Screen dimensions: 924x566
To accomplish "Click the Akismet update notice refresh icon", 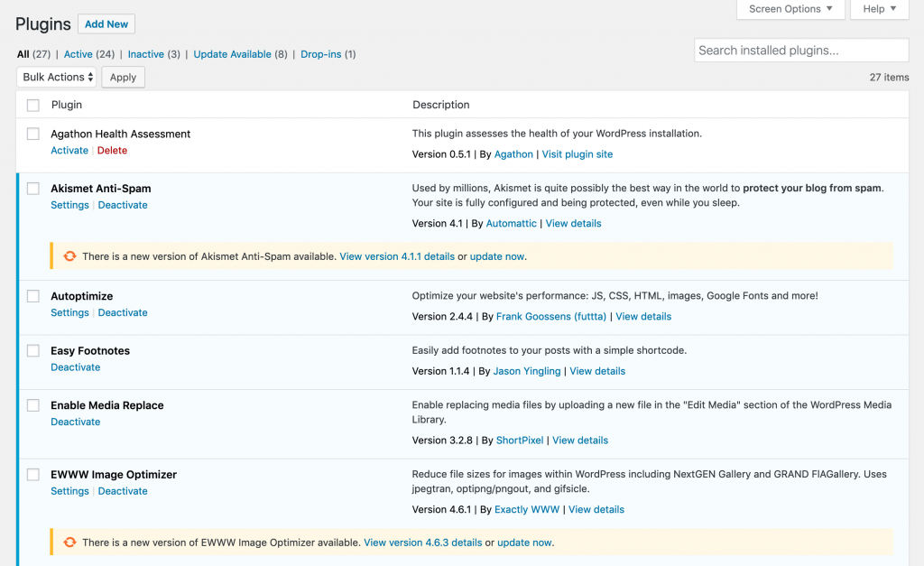I will point(70,255).
